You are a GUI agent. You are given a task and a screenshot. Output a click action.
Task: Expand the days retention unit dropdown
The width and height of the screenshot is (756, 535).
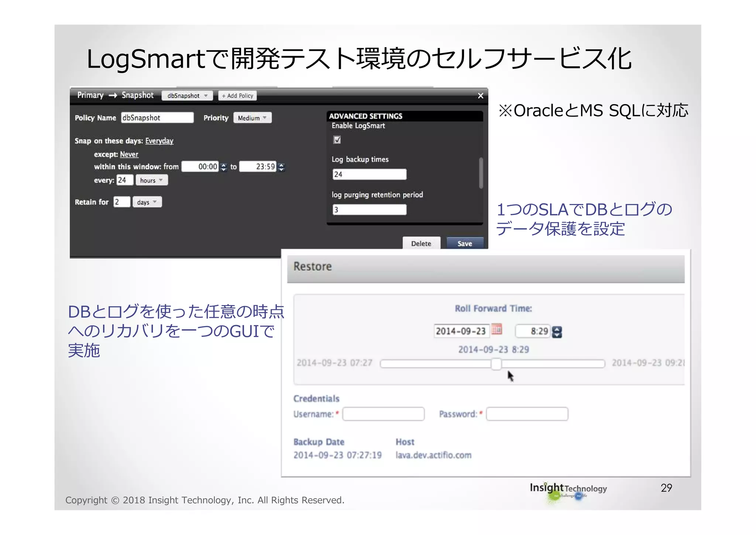pyautogui.click(x=147, y=202)
